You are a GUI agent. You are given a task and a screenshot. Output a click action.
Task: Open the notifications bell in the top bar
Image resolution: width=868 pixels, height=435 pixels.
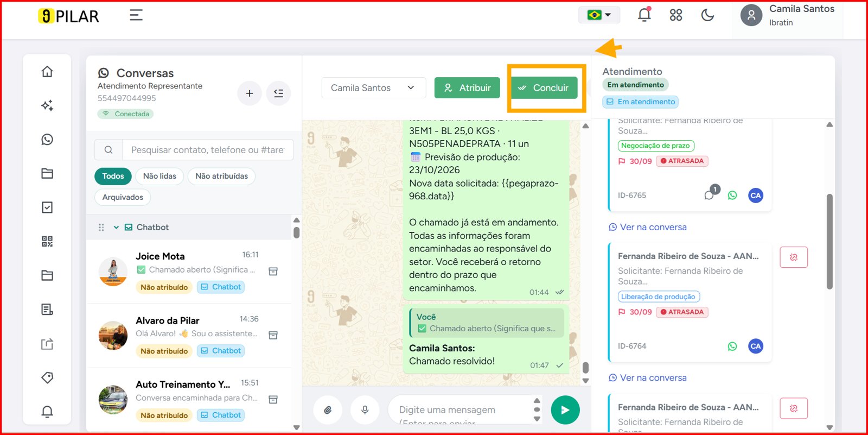pyautogui.click(x=644, y=15)
